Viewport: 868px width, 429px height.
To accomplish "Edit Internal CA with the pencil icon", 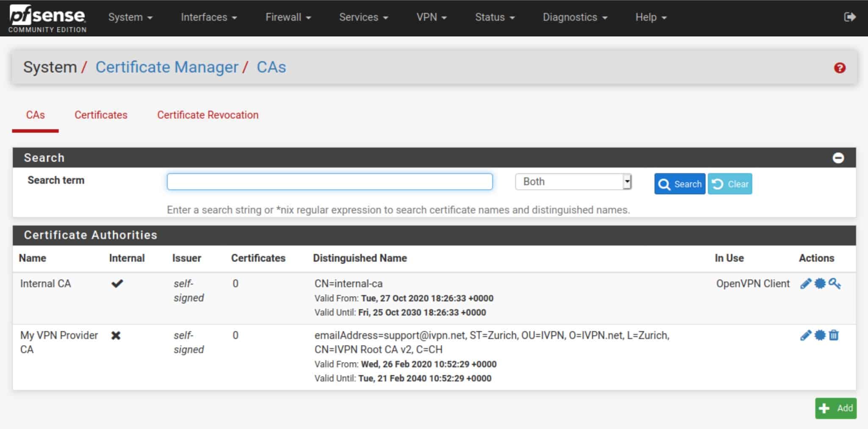I will click(805, 283).
